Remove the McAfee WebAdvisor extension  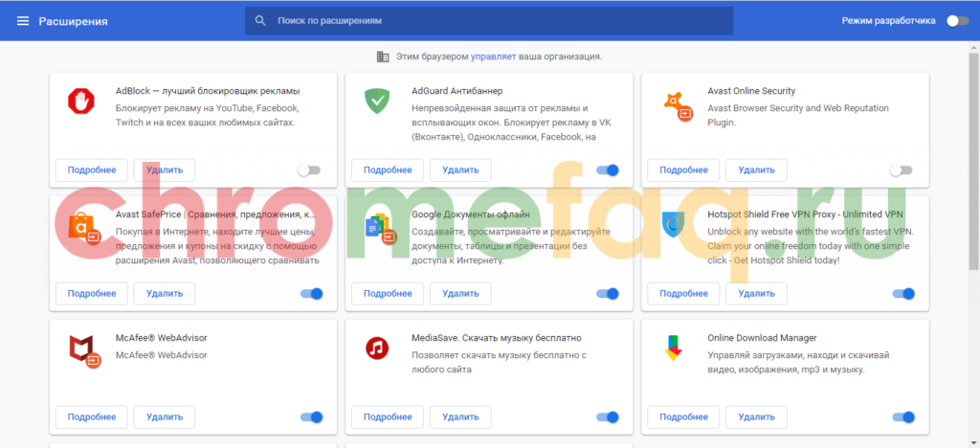pyautogui.click(x=165, y=417)
